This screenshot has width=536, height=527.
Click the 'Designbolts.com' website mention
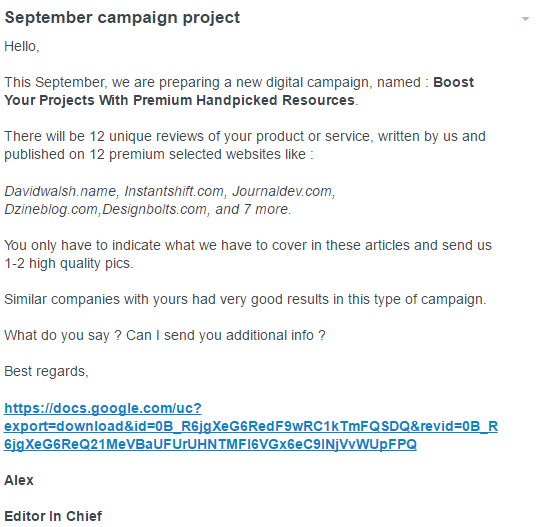coord(154,209)
